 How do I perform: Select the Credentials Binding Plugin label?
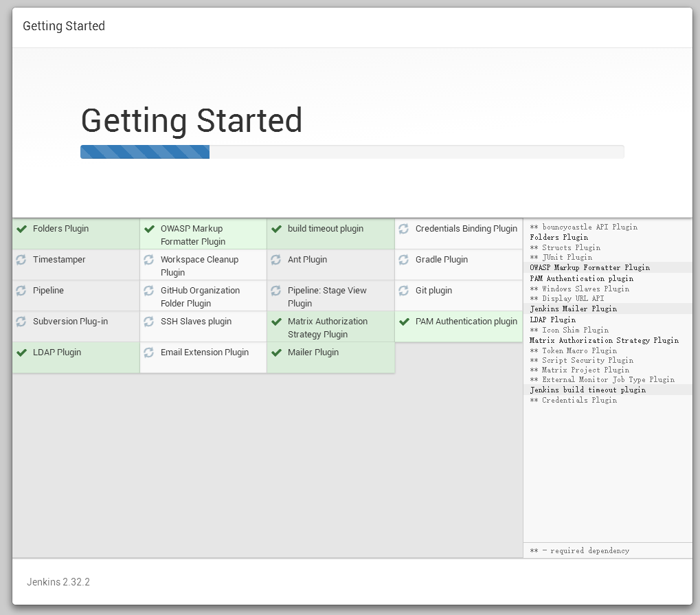pos(466,229)
